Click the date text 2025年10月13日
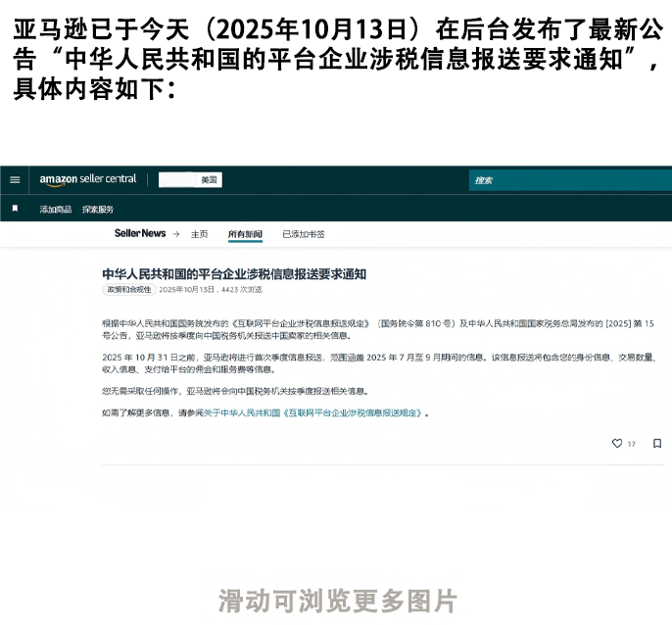Image resolution: width=672 pixels, height=625 pixels. pos(186,290)
